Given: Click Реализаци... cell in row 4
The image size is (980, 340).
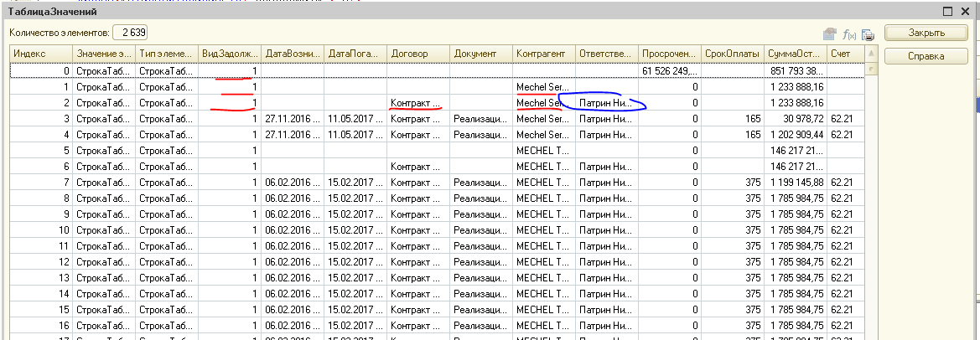Looking at the screenshot, I should click(481, 135).
